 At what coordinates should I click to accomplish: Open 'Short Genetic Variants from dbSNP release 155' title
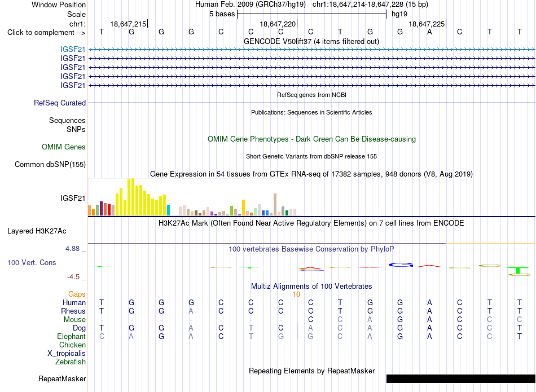(311, 157)
